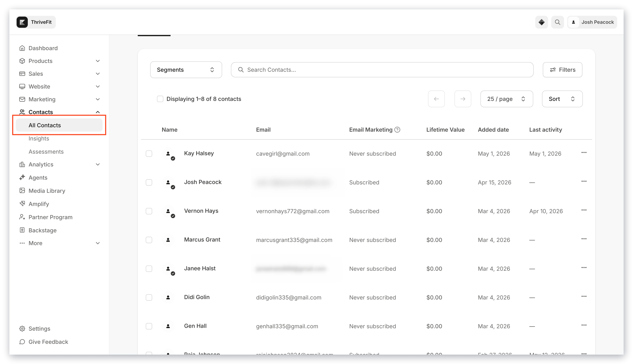Screen dimensions: 633x364
Task: Open Agents from the sidebar
Action: [38, 177]
